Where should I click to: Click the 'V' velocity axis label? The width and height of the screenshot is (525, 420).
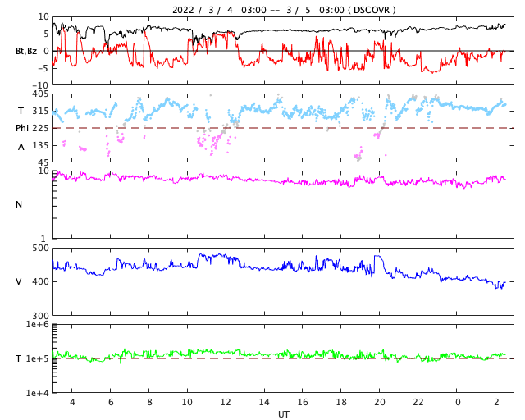19,281
